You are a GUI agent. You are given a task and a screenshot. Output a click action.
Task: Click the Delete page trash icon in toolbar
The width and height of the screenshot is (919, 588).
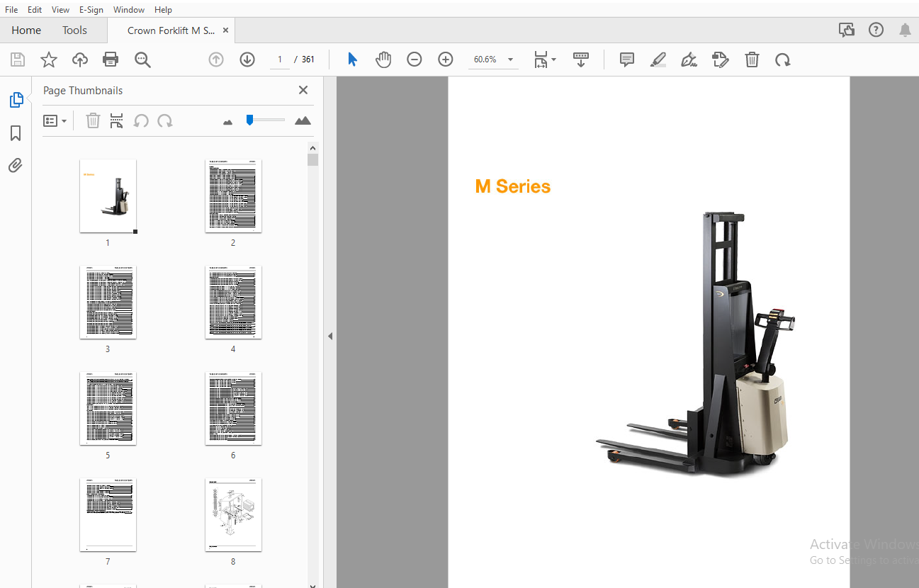752,60
